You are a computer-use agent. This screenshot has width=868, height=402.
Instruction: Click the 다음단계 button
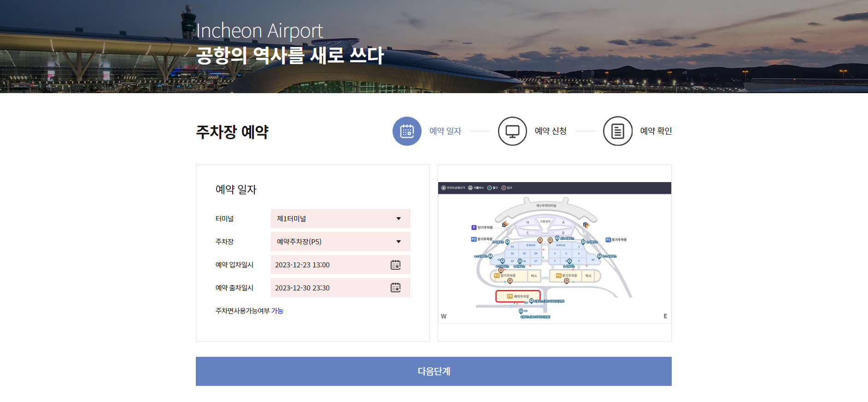[x=434, y=371]
